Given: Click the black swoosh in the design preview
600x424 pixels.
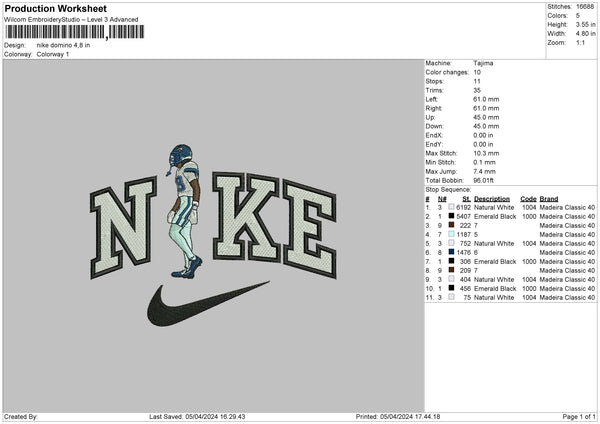Looking at the screenshot, I should (208, 303).
